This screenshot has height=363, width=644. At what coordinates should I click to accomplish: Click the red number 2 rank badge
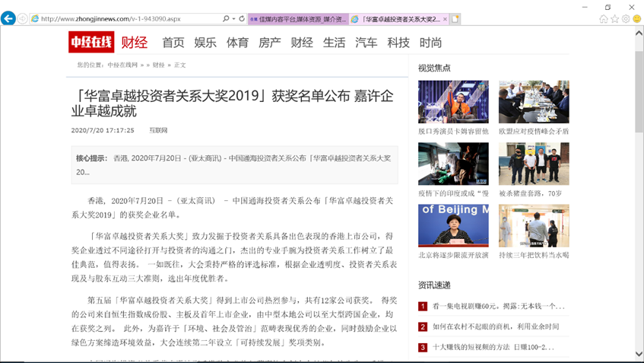pos(423,326)
